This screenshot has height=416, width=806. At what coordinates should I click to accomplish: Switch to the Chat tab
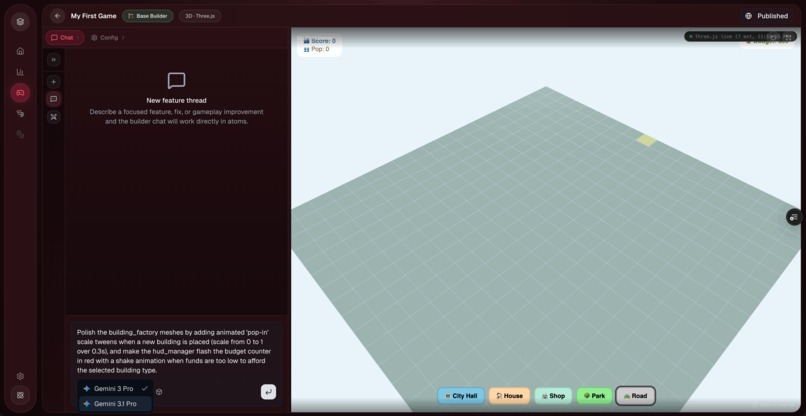[65, 38]
